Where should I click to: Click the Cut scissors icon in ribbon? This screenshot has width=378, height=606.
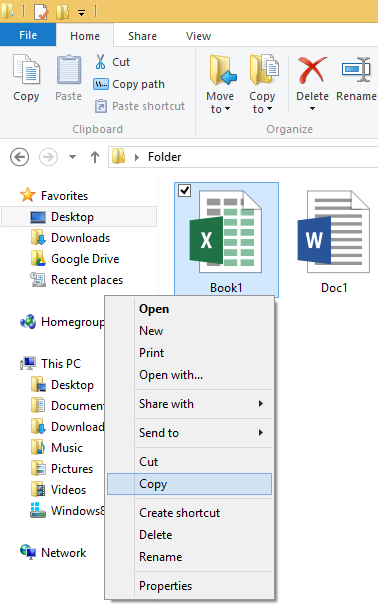point(100,62)
